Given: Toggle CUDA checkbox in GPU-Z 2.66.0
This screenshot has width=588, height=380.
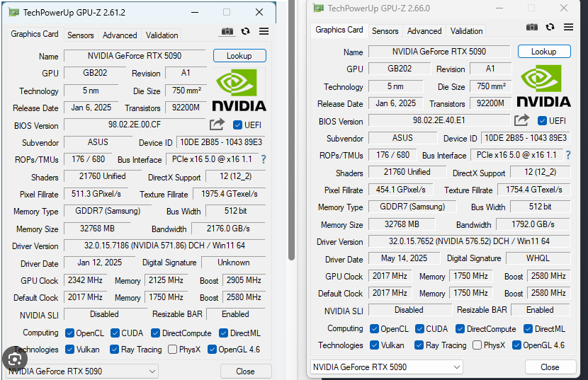Looking at the screenshot, I should point(419,328).
